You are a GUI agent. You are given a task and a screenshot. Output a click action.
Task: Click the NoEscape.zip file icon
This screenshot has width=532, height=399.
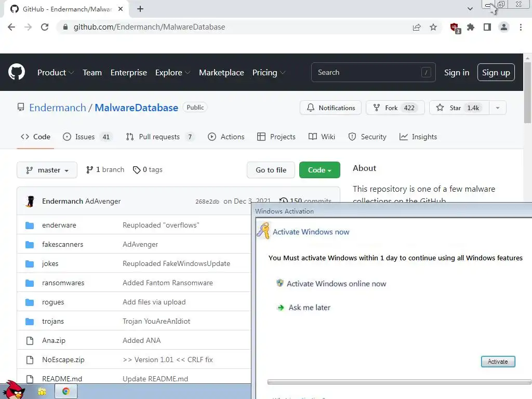tap(30, 360)
